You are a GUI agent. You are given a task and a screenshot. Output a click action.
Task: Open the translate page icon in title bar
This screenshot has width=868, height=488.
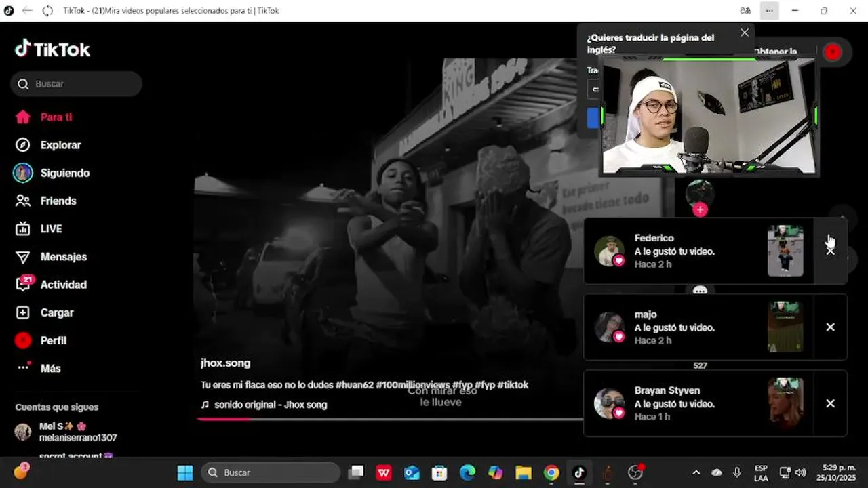pyautogui.click(x=745, y=10)
